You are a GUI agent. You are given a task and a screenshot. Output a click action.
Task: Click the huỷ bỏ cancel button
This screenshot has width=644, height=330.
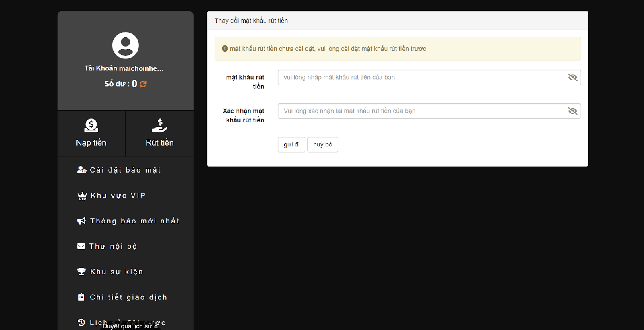322,144
